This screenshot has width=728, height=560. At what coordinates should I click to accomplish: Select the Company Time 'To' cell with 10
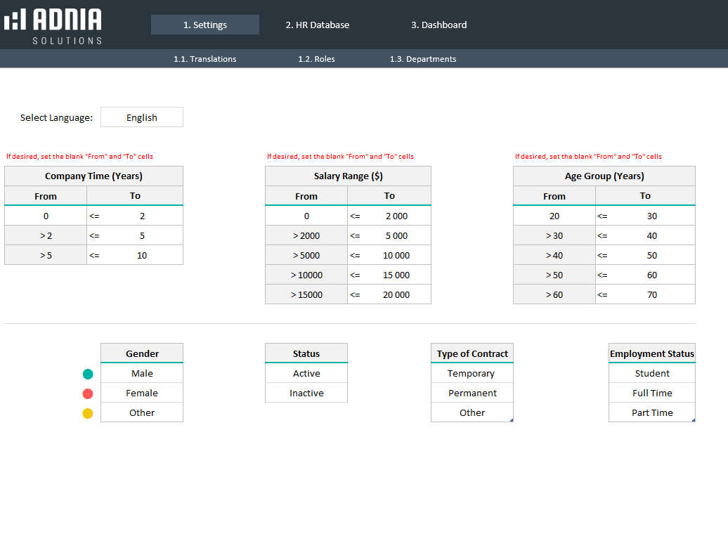[x=142, y=255]
